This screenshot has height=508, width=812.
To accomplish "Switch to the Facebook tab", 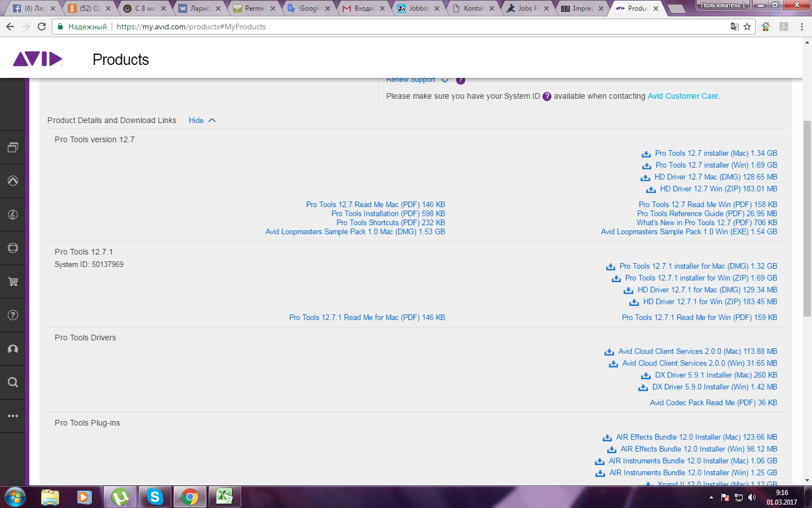I will [x=34, y=8].
